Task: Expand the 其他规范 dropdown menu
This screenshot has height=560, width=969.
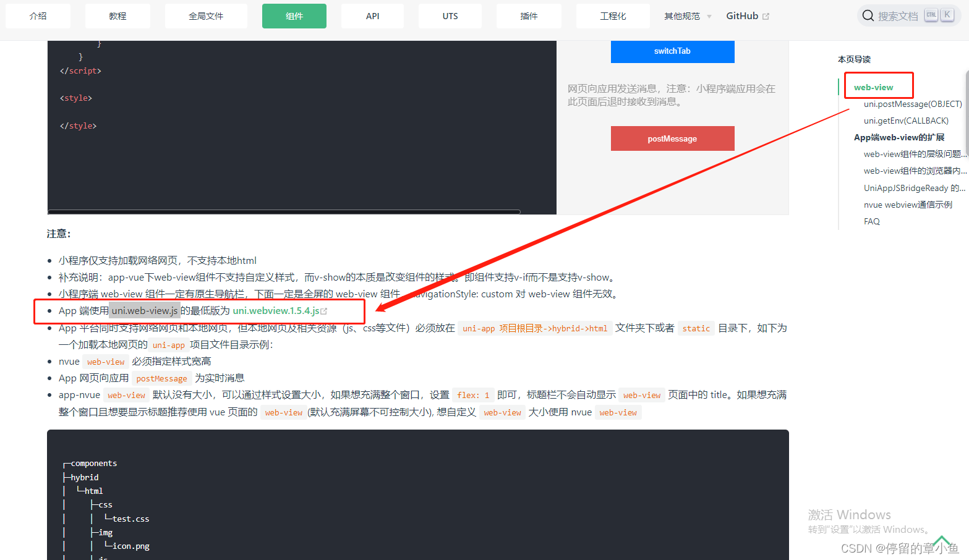Action: [x=688, y=16]
